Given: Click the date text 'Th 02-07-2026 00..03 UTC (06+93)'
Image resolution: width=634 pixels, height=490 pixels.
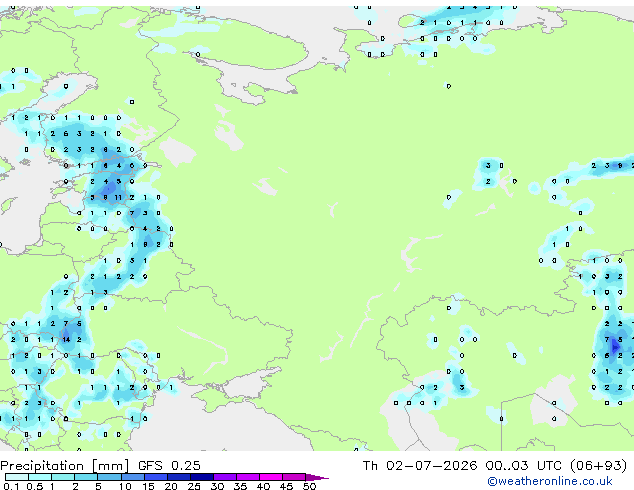Looking at the screenshot, I should pyautogui.click(x=495, y=466).
